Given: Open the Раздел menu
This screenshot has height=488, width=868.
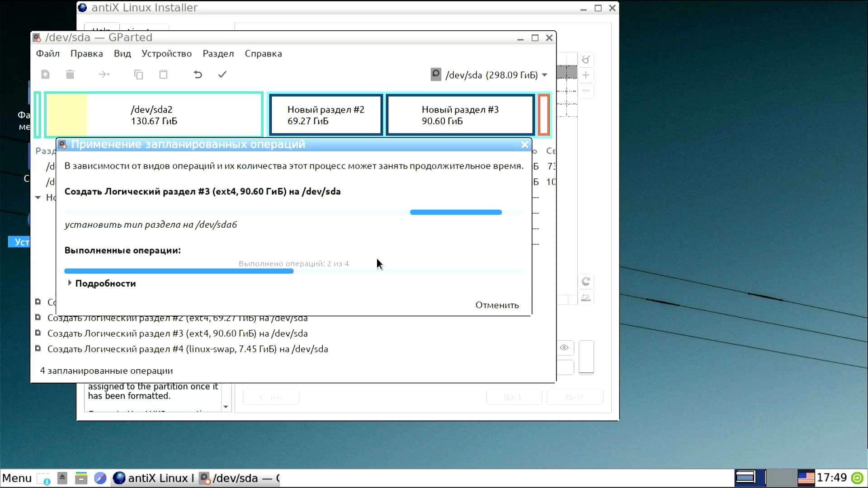Looking at the screenshot, I should (218, 53).
